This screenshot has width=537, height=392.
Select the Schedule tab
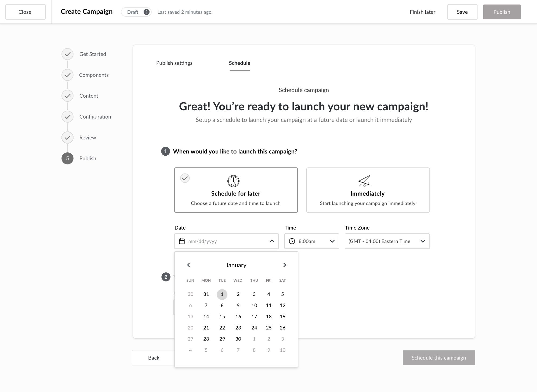coord(240,63)
